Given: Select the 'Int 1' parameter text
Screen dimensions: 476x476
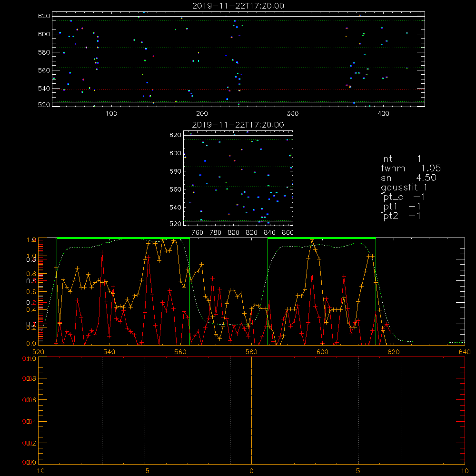Looking at the screenshot, I should click(x=401, y=159).
